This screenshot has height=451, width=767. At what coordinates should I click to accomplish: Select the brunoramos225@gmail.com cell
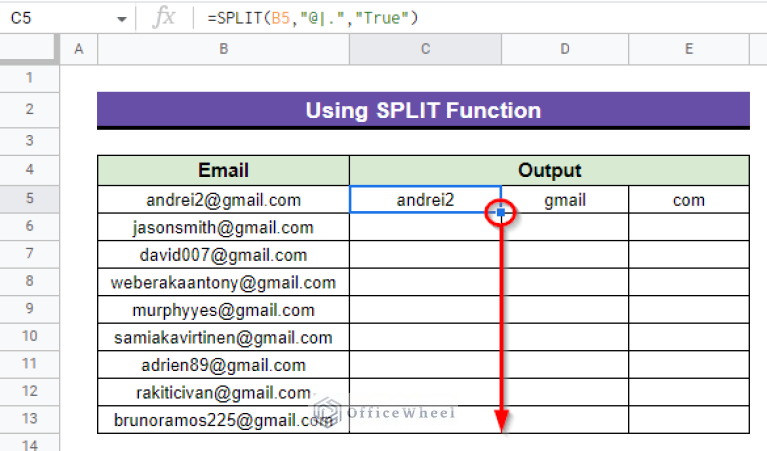point(223,420)
